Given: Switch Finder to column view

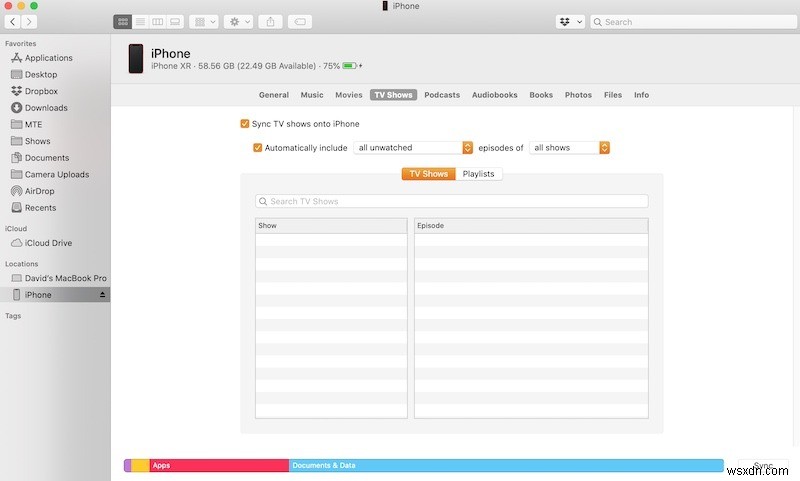Looking at the screenshot, I should [158, 22].
